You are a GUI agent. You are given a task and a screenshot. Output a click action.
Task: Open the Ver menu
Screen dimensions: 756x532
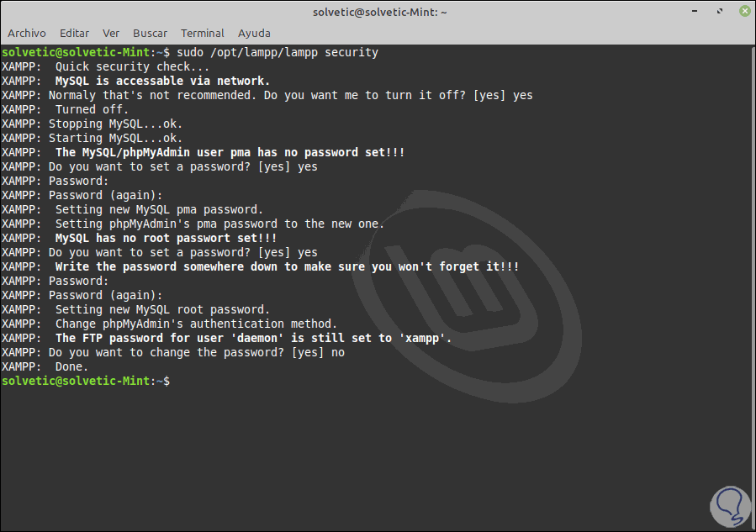[111, 34]
